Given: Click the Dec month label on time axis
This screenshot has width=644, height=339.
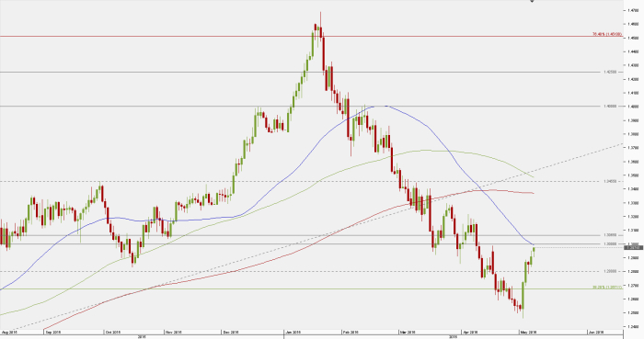Looking at the screenshot, I should (x=231, y=333).
